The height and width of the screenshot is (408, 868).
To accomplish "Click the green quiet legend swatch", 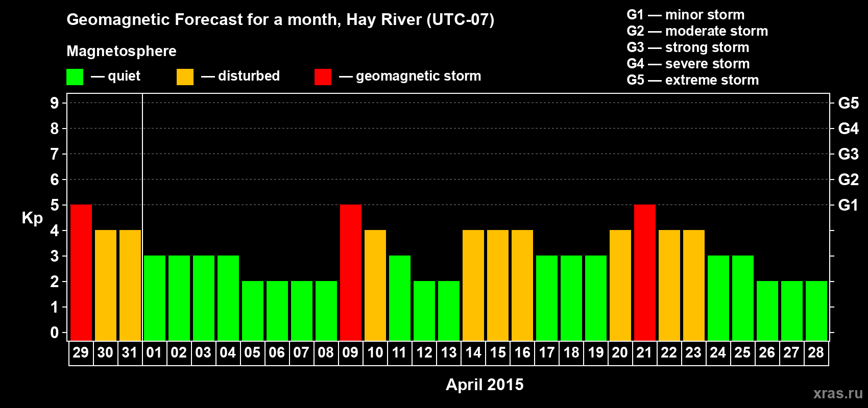I will click(75, 77).
